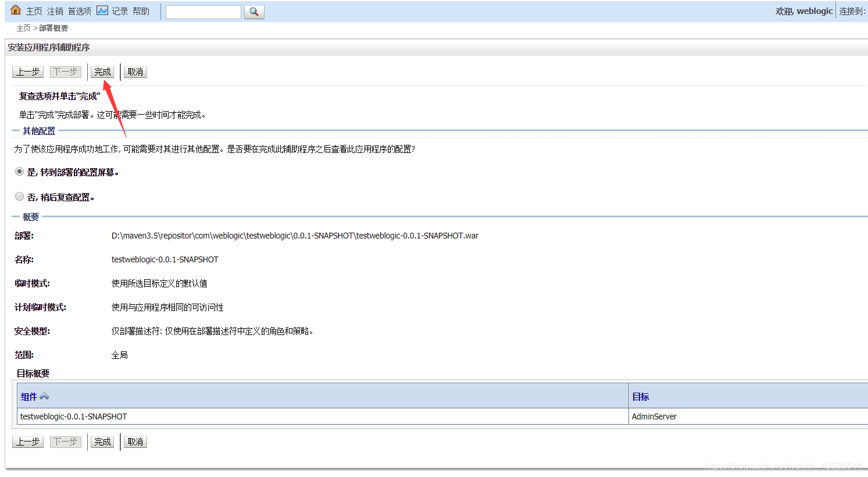
Task: Click the 临时模式 value 使用所选目标定义的默认值
Action: (x=159, y=283)
